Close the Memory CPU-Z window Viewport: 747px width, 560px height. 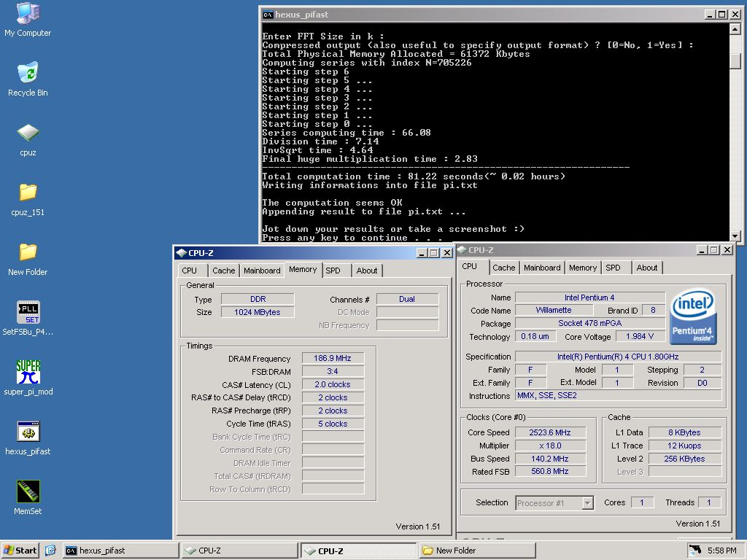tap(447, 253)
